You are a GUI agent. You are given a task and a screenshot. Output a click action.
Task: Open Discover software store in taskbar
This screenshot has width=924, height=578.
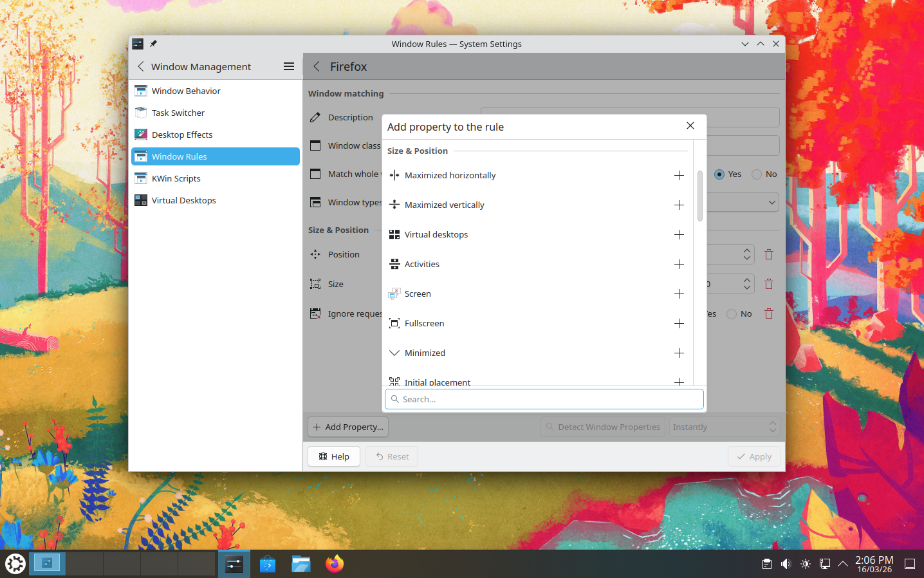tap(268, 564)
